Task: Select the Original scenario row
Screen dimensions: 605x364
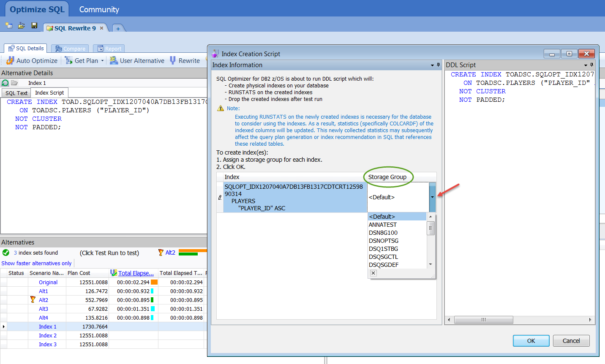Action: pos(48,282)
